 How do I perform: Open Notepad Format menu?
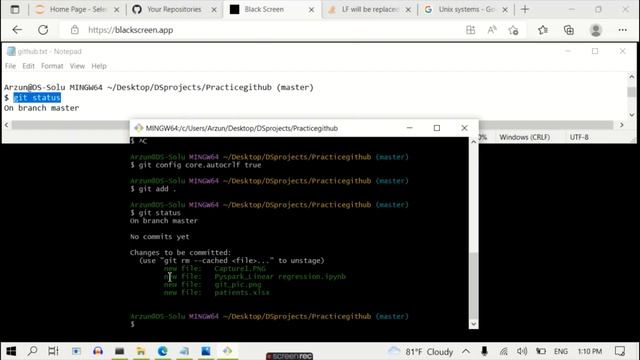52,66
